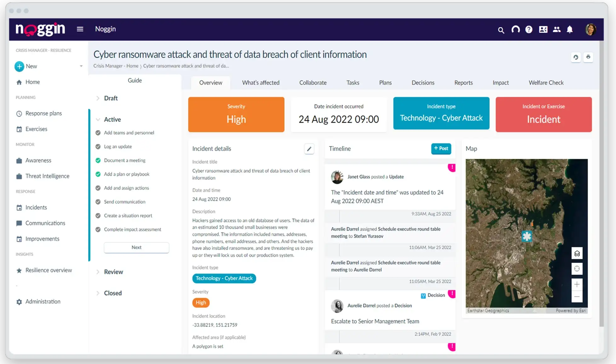The width and height of the screenshot is (616, 364).
Task: Click the teal Incident type card
Action: 441,113
